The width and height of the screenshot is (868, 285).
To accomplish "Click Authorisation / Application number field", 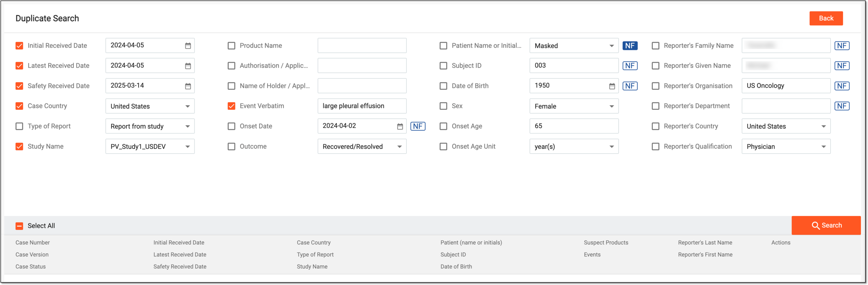I will pos(362,66).
